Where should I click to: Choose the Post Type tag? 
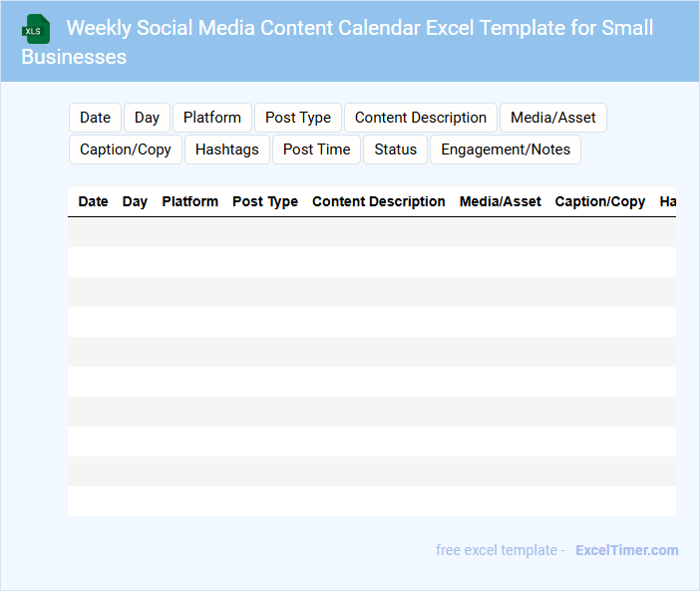(x=298, y=118)
